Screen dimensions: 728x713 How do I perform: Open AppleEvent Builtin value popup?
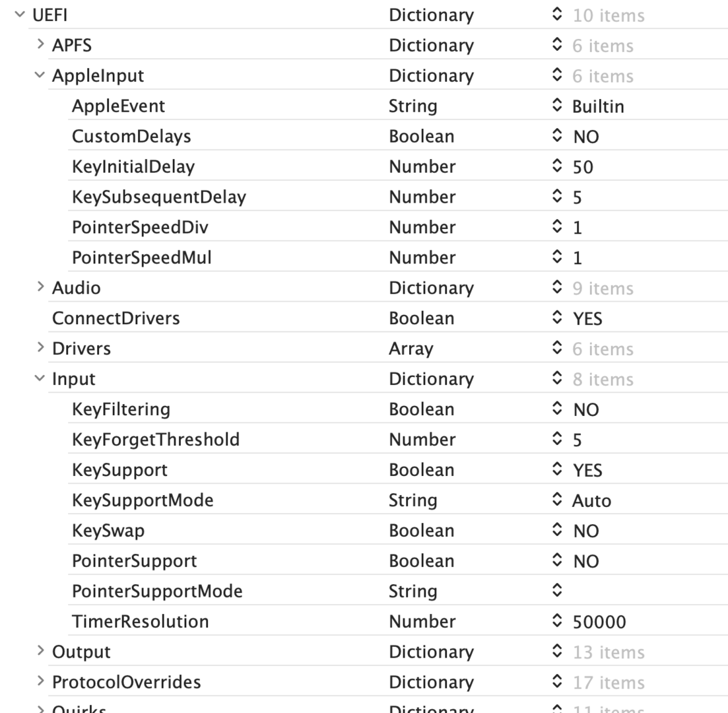click(558, 106)
